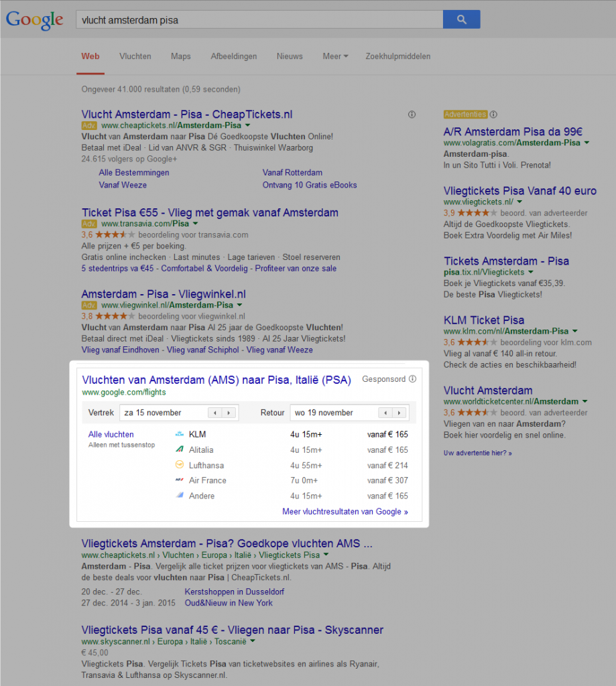The width and height of the screenshot is (616, 686).
Task: Select the Web tab
Action: click(x=90, y=56)
